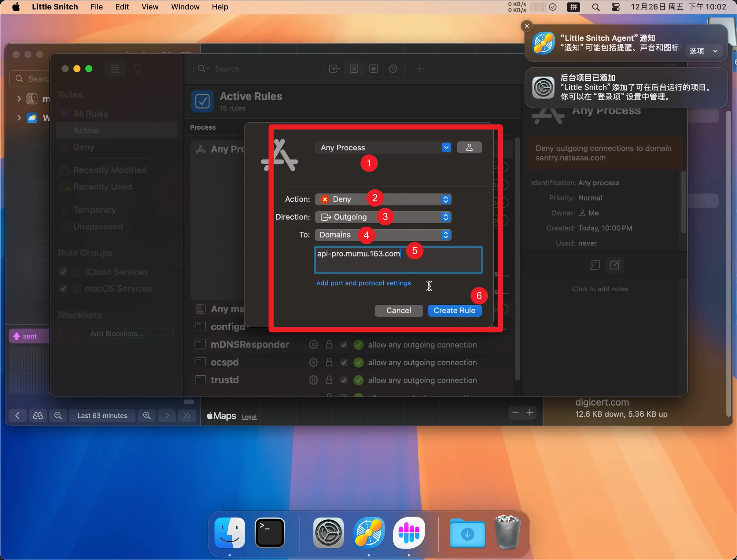Open the Little Snitch app menu
Viewport: 737px width, 560px height.
[x=55, y=7]
